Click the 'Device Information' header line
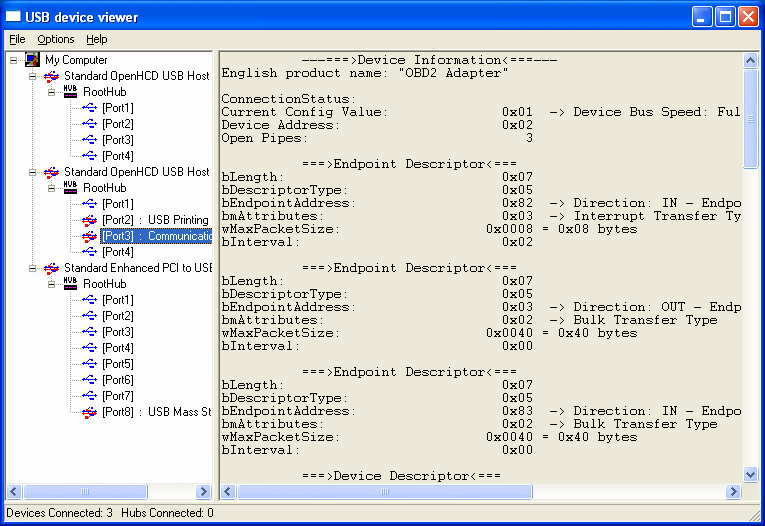 point(429,60)
